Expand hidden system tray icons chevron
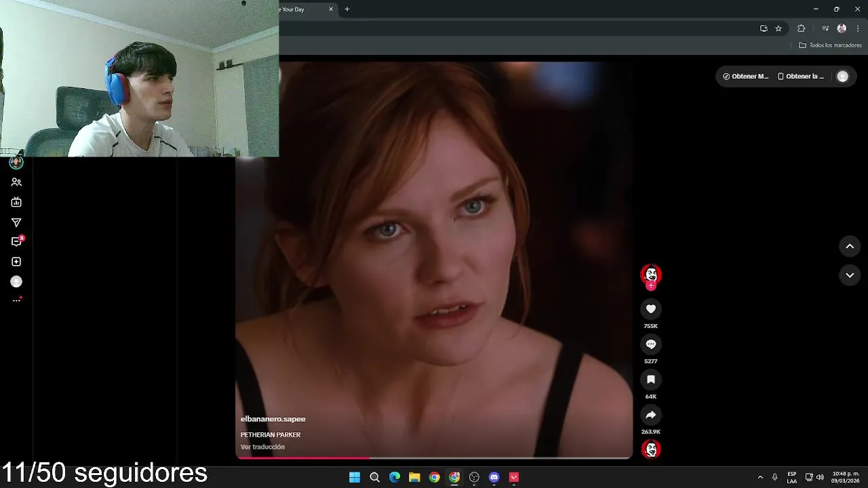 760,477
